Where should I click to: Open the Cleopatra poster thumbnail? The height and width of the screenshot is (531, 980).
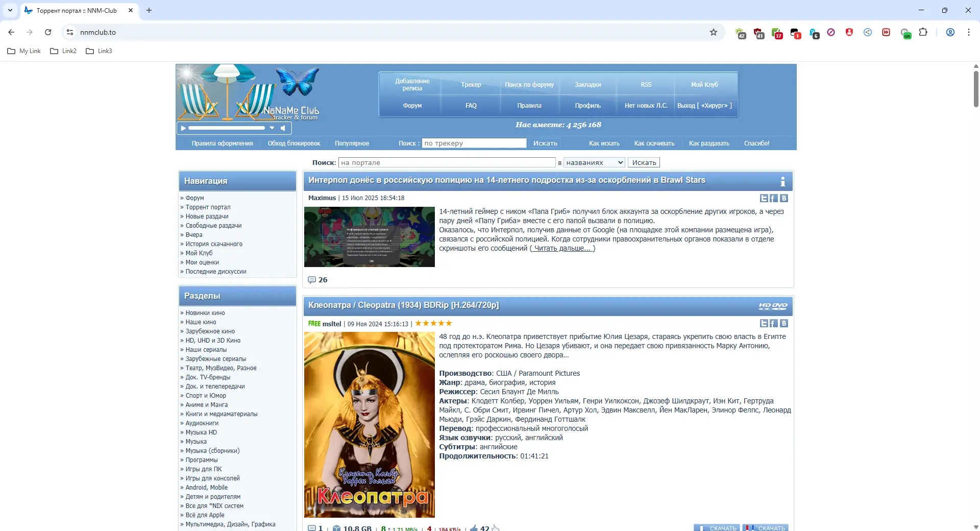(370, 425)
